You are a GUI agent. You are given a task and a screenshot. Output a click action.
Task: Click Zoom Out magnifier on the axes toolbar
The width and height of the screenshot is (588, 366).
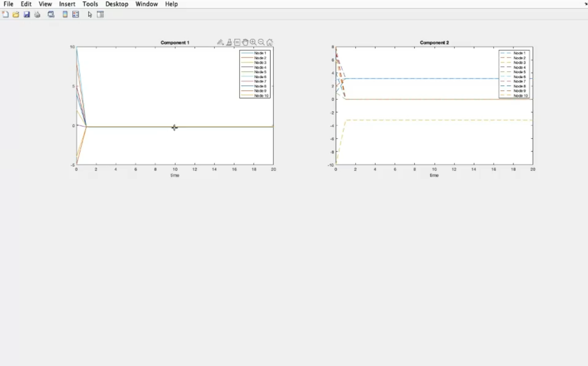click(x=261, y=43)
